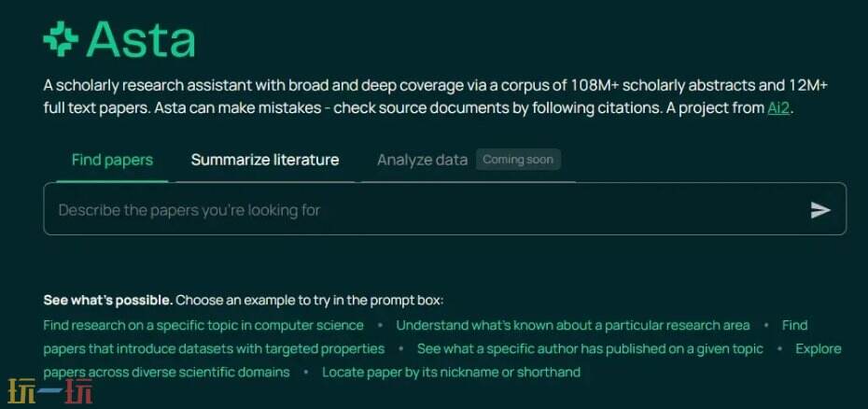Click the "scholarly research assistant" description sentence
868x409 pixels.
pyautogui.click(x=280, y=85)
